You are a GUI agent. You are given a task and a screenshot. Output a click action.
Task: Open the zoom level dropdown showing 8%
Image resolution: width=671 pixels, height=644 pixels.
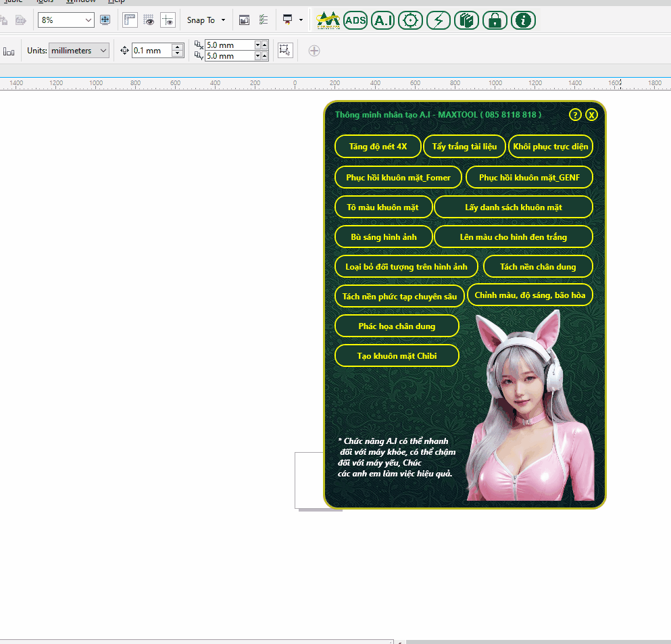pos(89,20)
